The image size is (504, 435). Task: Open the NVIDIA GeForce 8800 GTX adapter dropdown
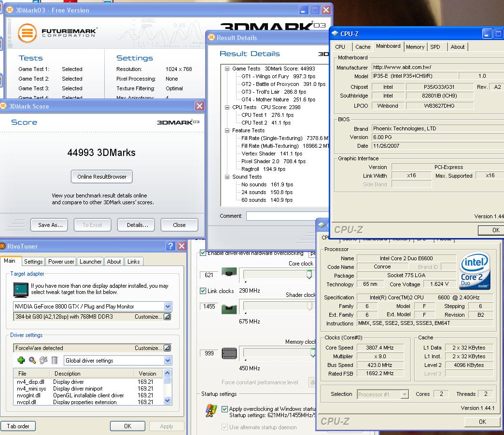coord(168,307)
